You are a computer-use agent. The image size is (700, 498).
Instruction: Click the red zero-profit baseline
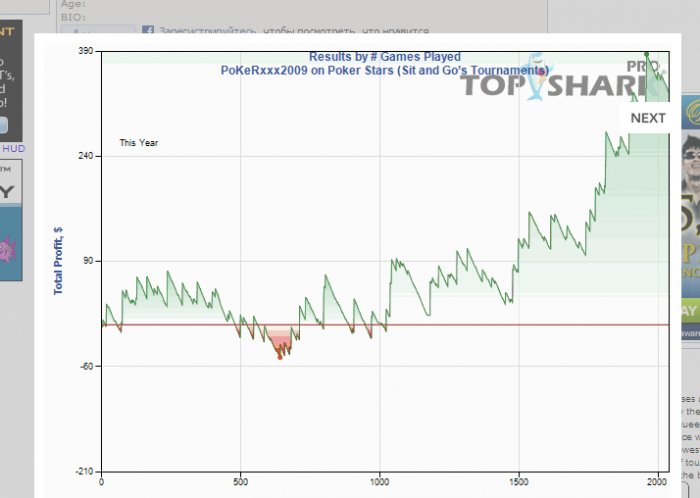(385, 325)
